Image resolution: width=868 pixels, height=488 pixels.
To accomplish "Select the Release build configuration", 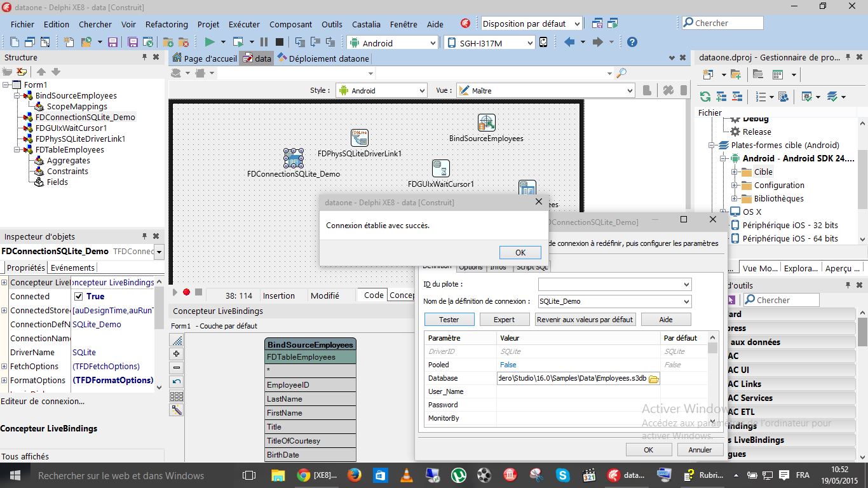I will pyautogui.click(x=757, y=132).
